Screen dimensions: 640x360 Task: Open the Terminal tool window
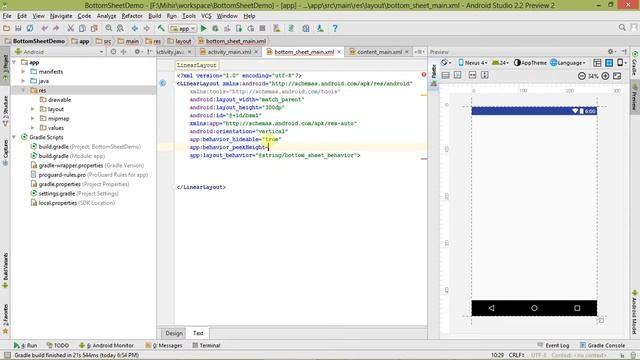pos(206,345)
